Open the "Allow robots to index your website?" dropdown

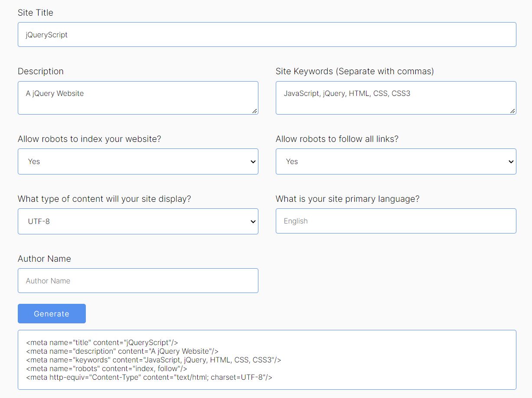(x=137, y=161)
